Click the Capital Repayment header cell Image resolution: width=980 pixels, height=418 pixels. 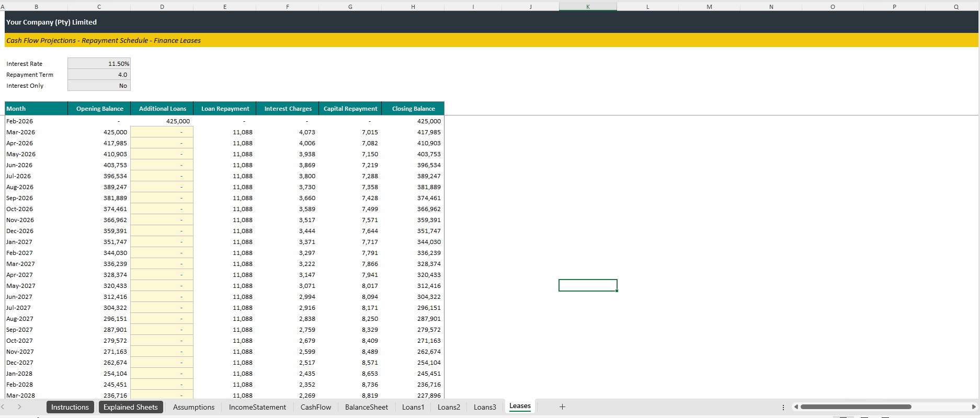coord(350,109)
